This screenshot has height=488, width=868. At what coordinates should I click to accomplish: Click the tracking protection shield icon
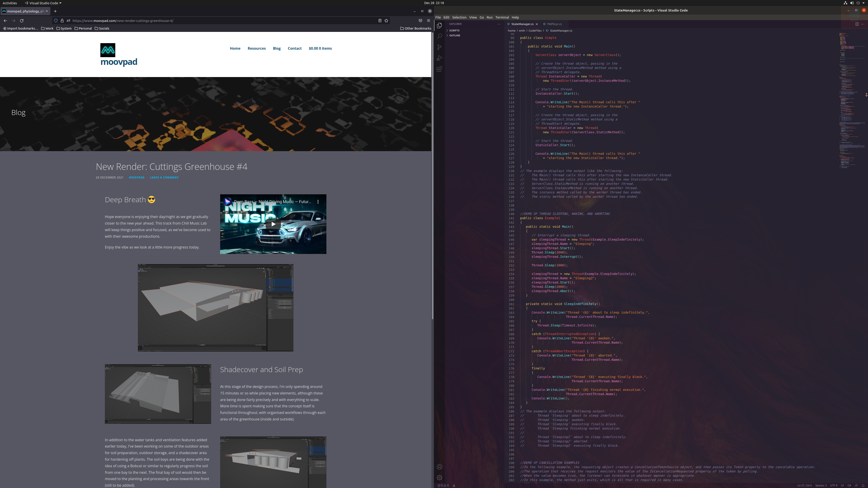[x=56, y=21]
